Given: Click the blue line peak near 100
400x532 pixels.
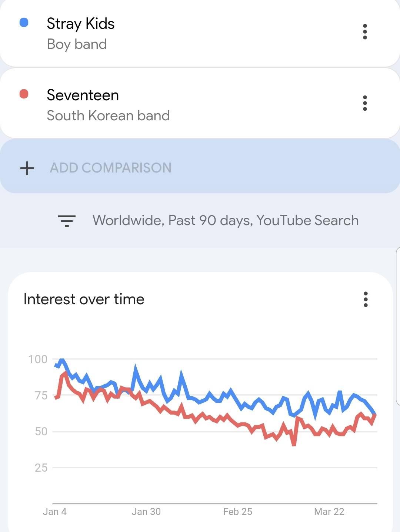Looking at the screenshot, I should coord(61,360).
